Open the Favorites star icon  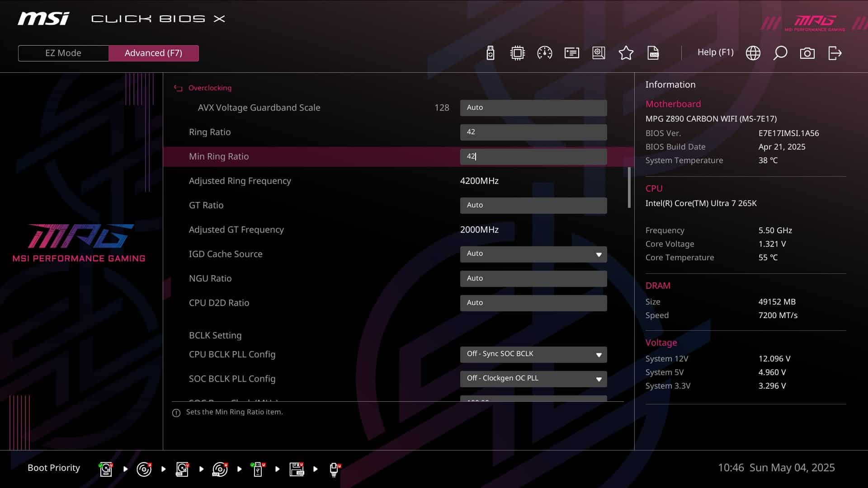(x=626, y=53)
